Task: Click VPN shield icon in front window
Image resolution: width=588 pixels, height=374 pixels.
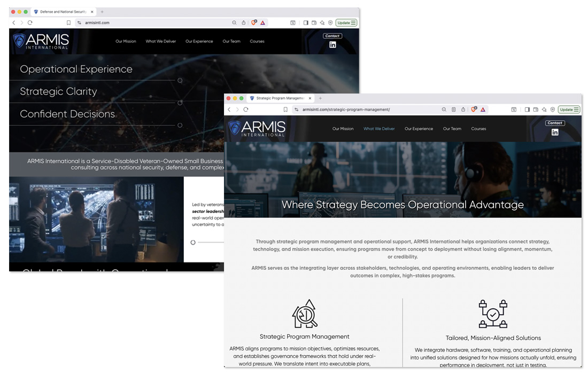Action: pyautogui.click(x=552, y=110)
